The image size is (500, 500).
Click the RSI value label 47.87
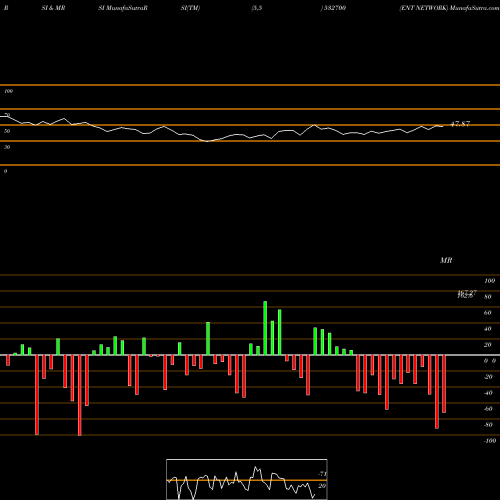[x=460, y=124]
